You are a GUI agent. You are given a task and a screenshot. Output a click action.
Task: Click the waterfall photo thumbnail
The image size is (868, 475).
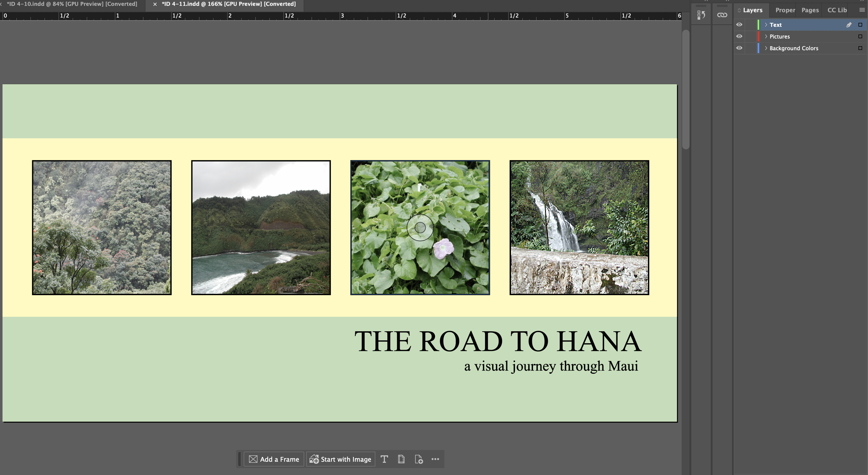579,228
